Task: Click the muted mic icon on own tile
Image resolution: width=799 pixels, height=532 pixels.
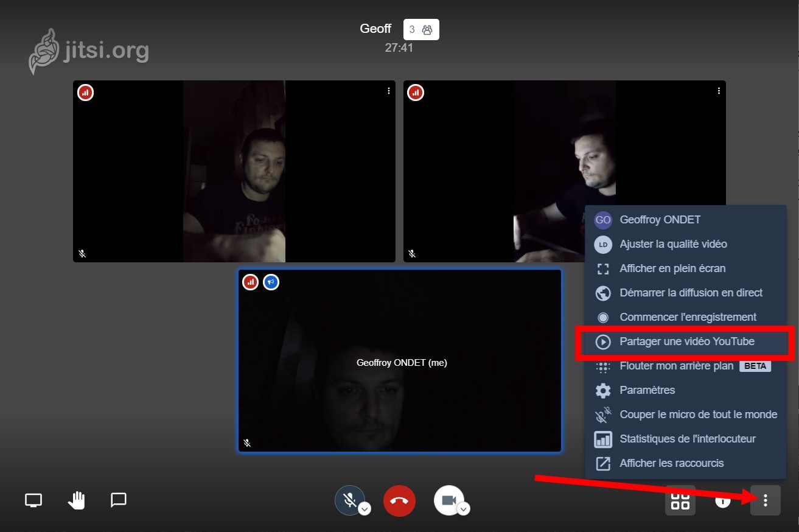Action: coord(247,443)
